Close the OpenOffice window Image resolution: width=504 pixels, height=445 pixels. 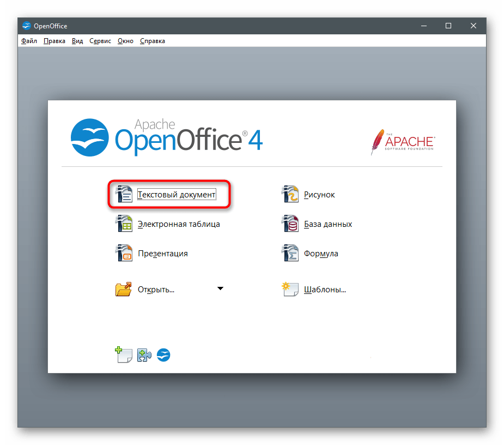473,26
